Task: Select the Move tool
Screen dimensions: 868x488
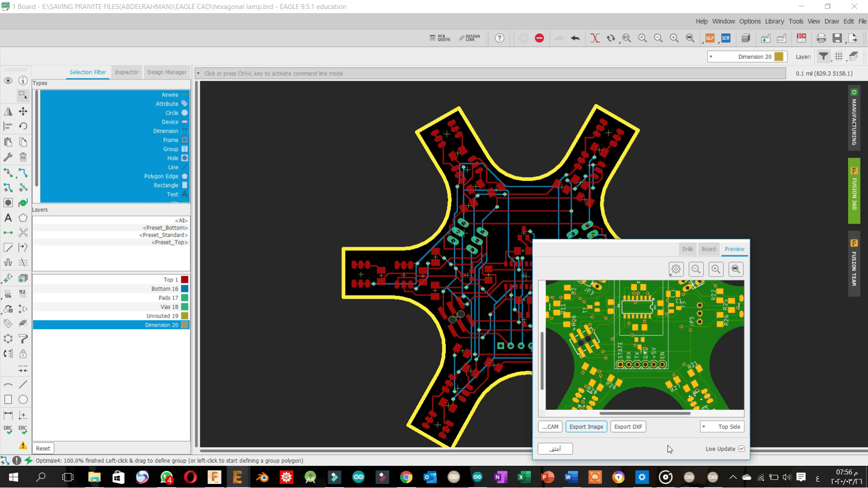Action: tap(23, 111)
